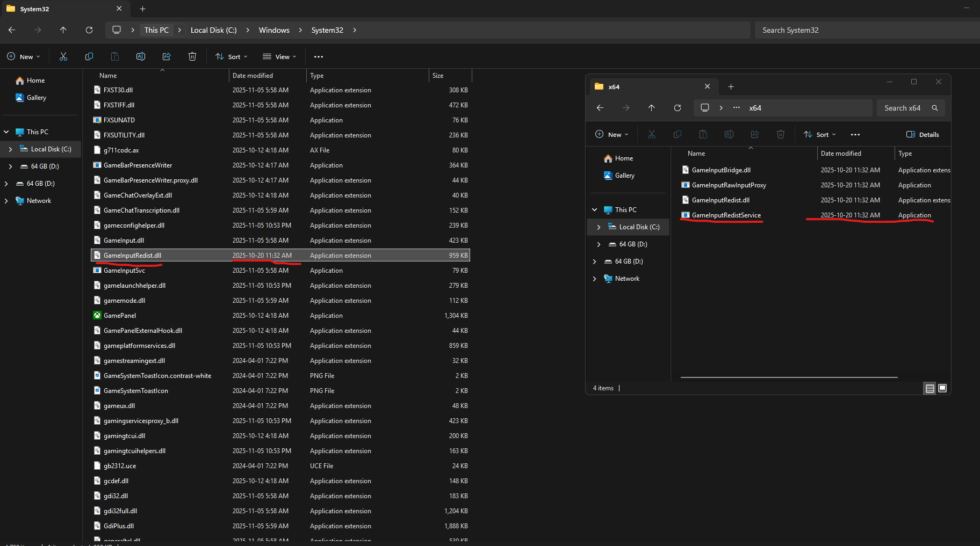Click the Rename icon in System32 toolbar
980x546 pixels.
(141, 56)
